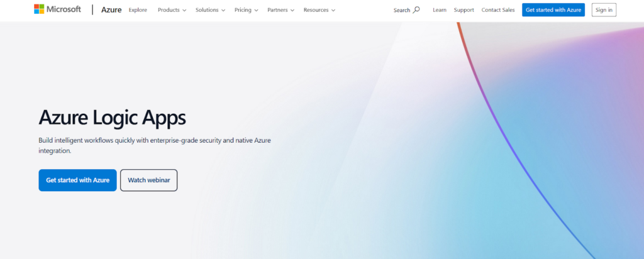Click the Sign in button
The image size is (644, 259).
point(604,10)
